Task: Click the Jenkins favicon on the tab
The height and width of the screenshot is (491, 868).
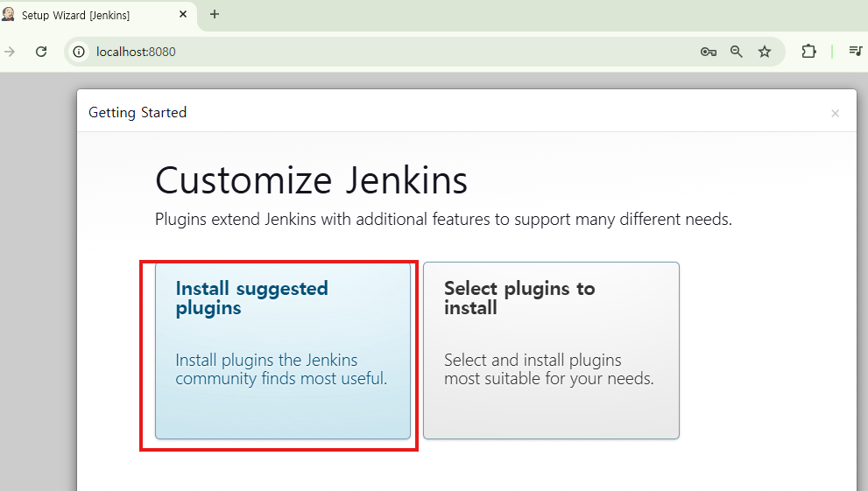Action: 8,15
